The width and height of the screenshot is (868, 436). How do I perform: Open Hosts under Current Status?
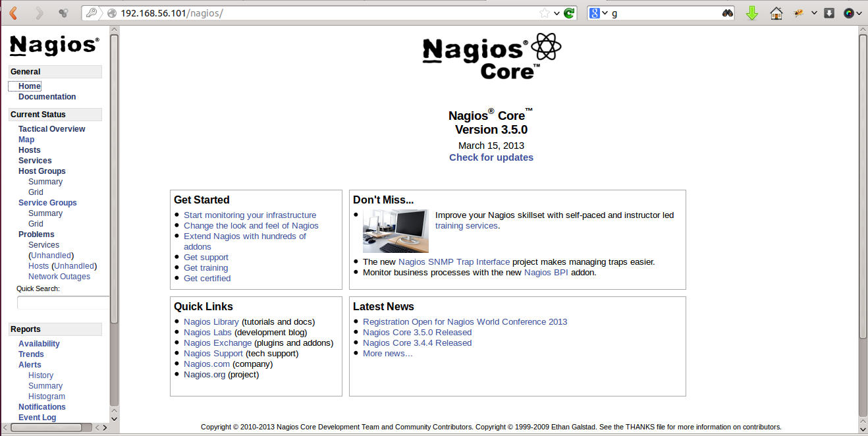click(x=30, y=150)
